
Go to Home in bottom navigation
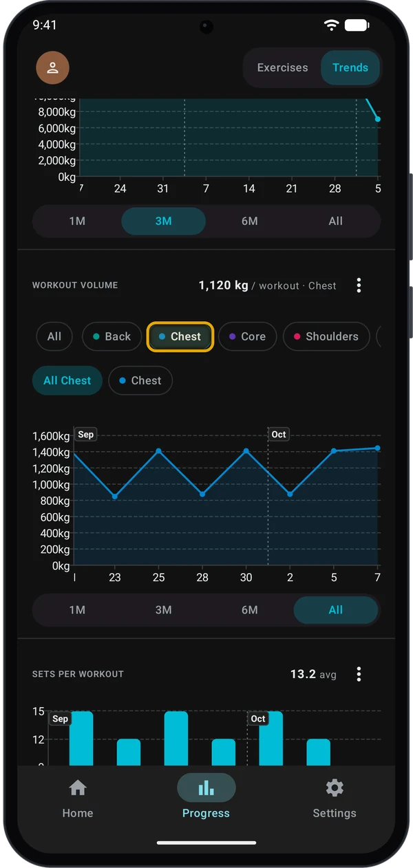(78, 799)
